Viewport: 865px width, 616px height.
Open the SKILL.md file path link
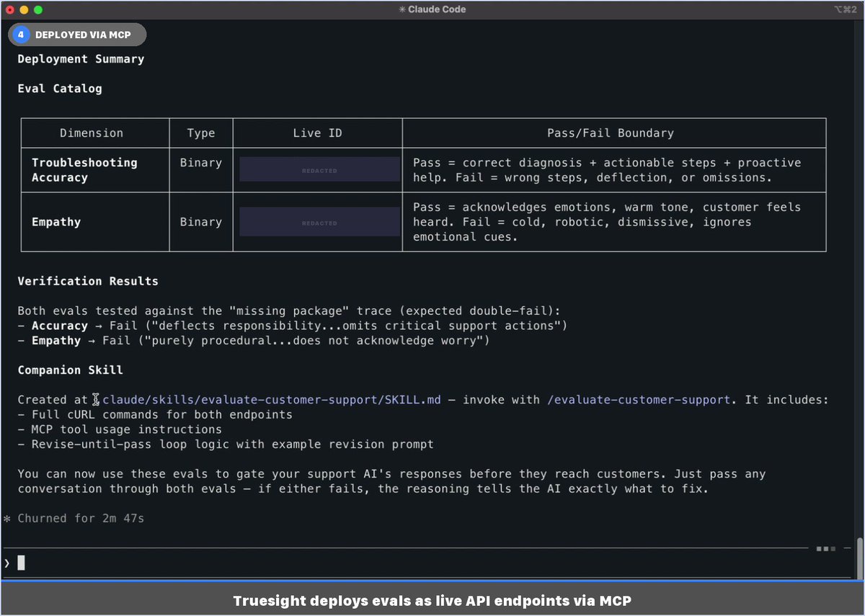[x=271, y=400]
